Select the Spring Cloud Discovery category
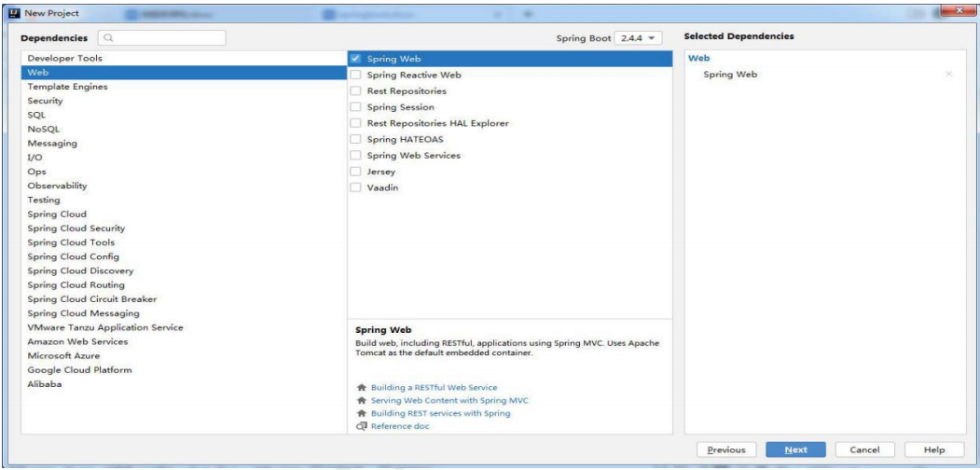 [184, 271]
